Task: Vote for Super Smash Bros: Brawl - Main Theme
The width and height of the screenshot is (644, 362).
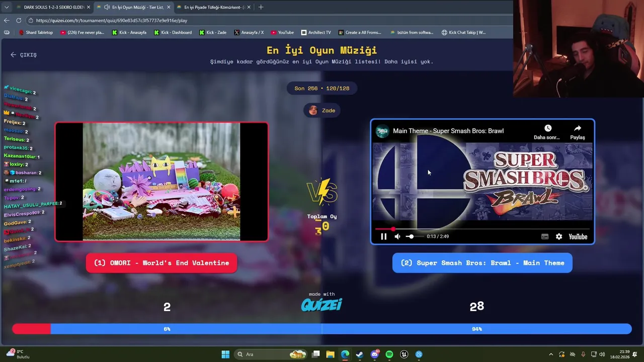Action: point(482,263)
